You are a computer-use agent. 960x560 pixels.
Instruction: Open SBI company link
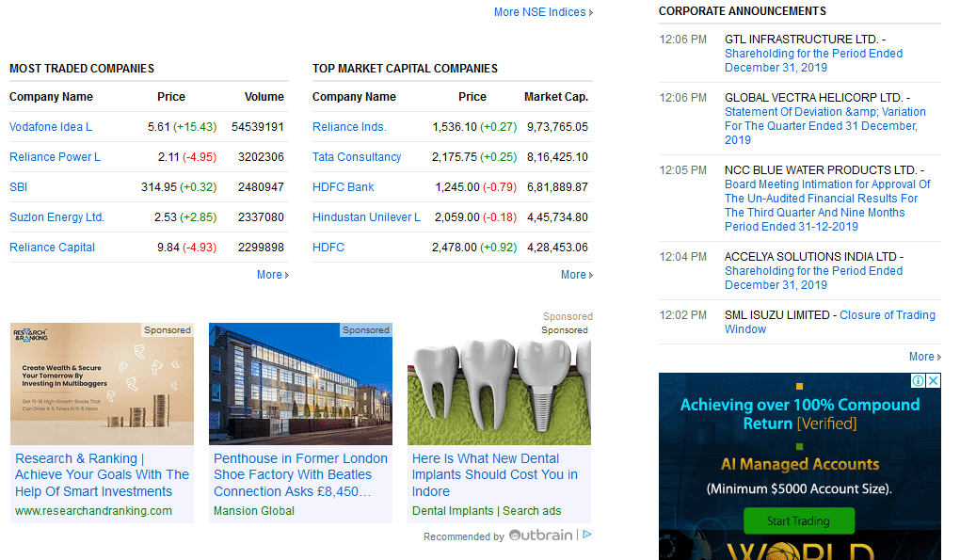pos(19,186)
